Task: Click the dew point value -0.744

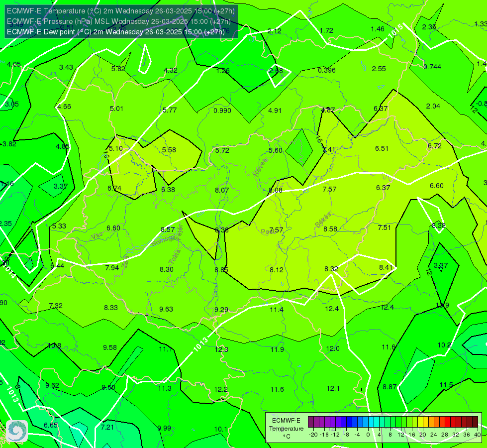Action: [x=431, y=67]
